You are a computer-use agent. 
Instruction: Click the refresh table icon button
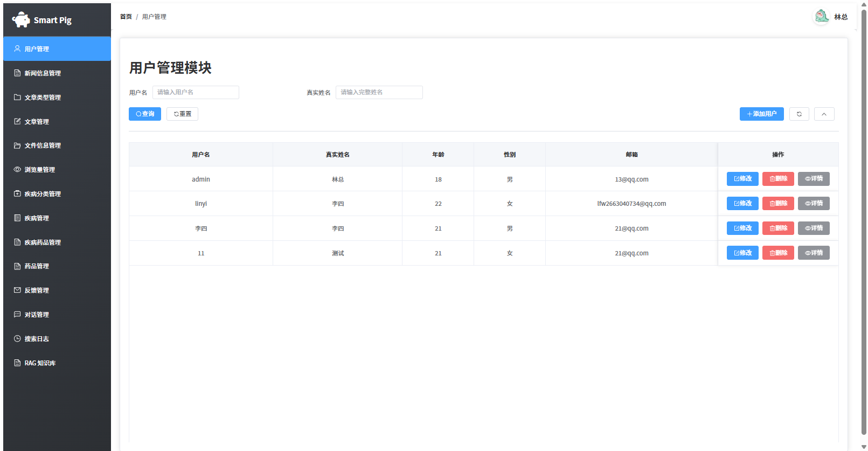click(x=799, y=114)
